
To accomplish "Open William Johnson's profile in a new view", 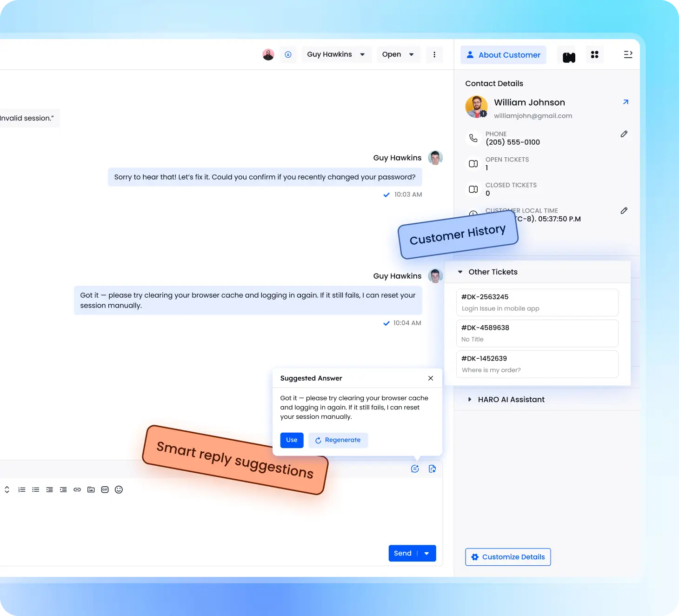I will (x=626, y=102).
